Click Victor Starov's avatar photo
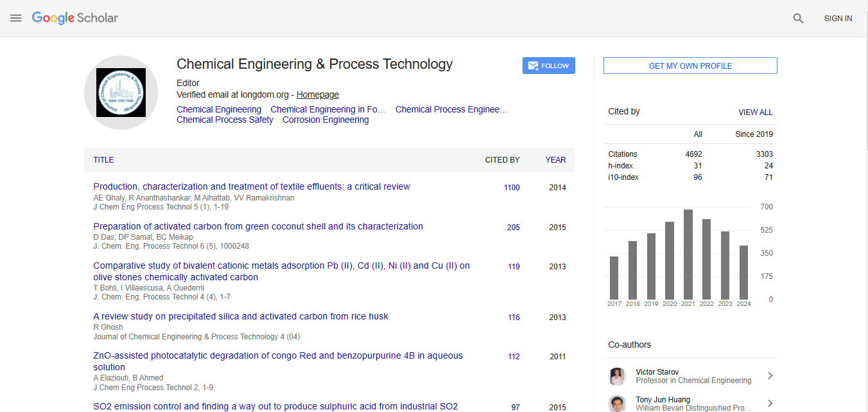 click(x=618, y=376)
